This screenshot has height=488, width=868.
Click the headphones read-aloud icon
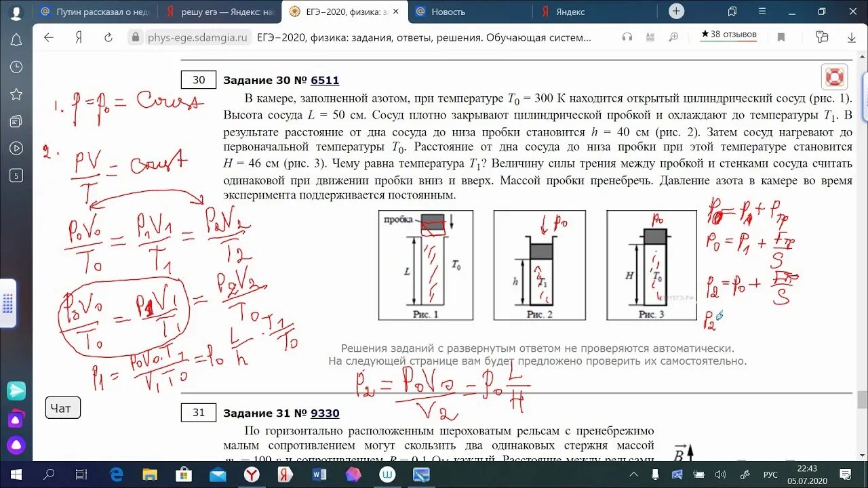pos(627,37)
